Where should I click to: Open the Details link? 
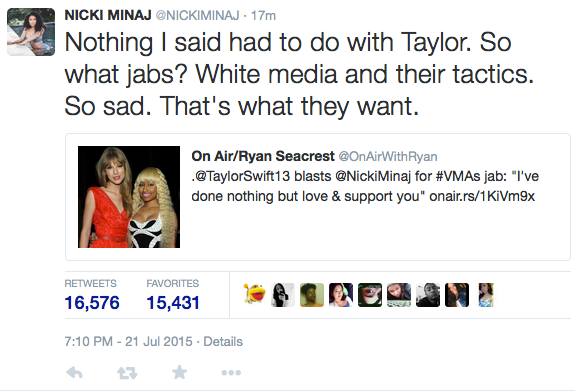click(223, 341)
